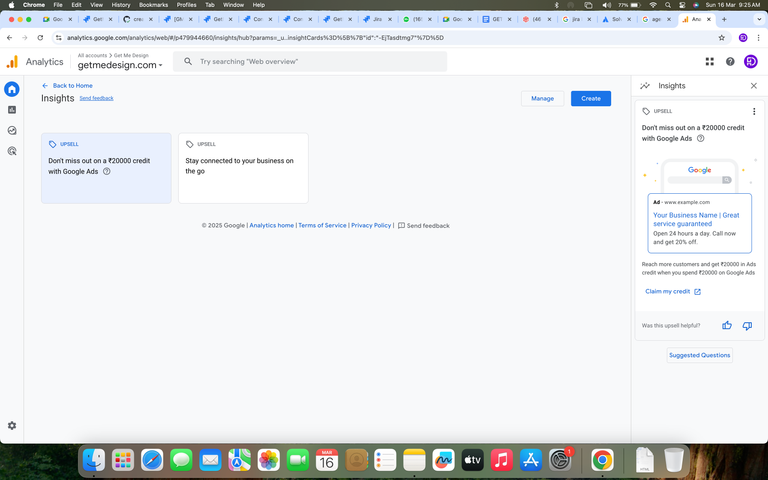The image size is (768, 480).
Task: Open the Calendar app from the dock
Action: [327, 460]
